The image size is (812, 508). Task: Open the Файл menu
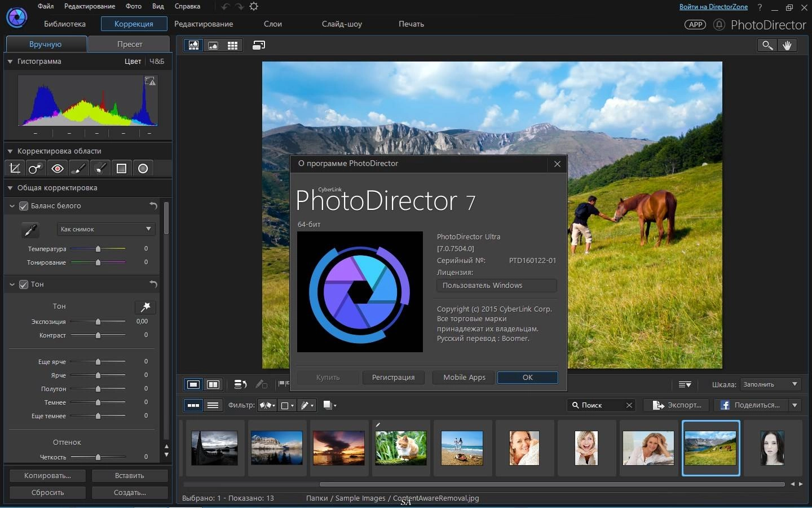[x=46, y=6]
